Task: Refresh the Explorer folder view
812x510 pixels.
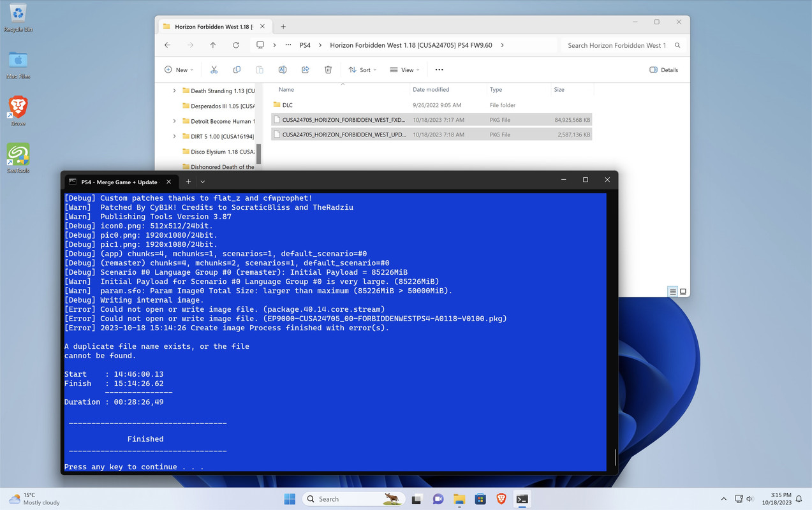Action: [x=236, y=45]
